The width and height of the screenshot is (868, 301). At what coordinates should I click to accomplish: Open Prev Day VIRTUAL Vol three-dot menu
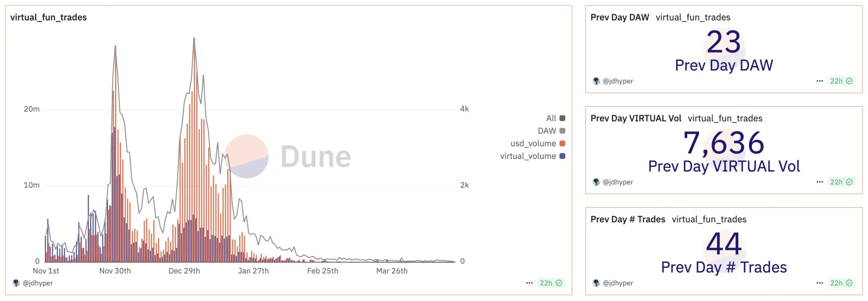point(819,182)
